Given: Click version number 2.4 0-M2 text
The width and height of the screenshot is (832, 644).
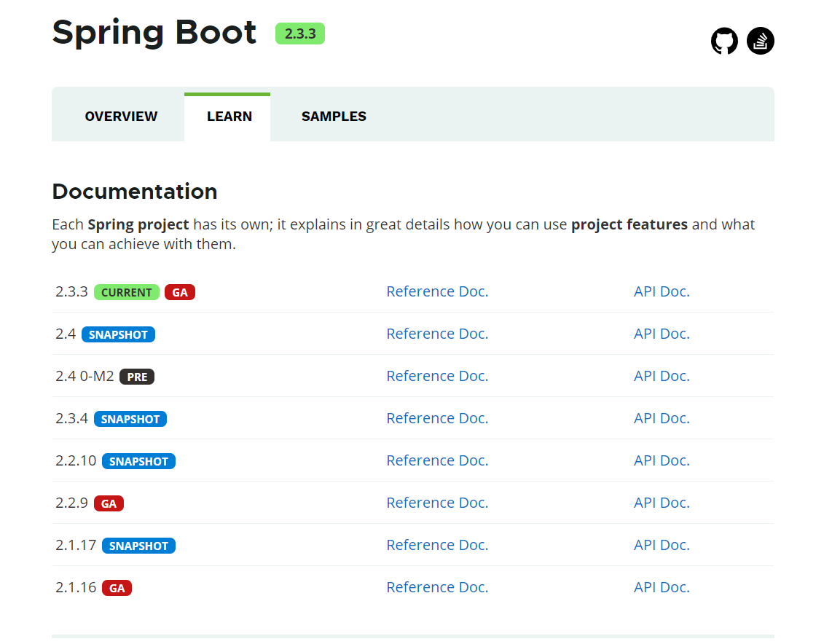Looking at the screenshot, I should (x=85, y=376).
